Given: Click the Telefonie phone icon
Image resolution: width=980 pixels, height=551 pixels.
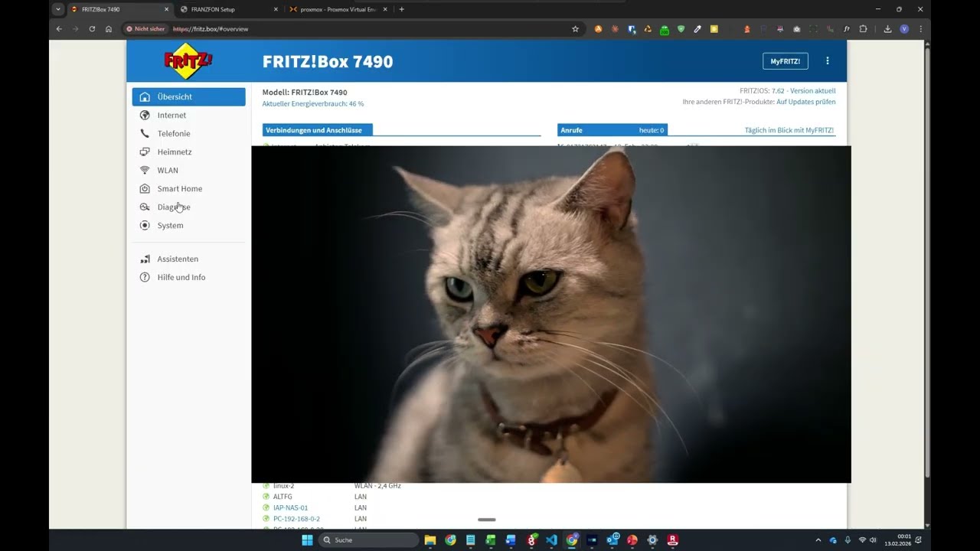Looking at the screenshot, I should coord(145,134).
